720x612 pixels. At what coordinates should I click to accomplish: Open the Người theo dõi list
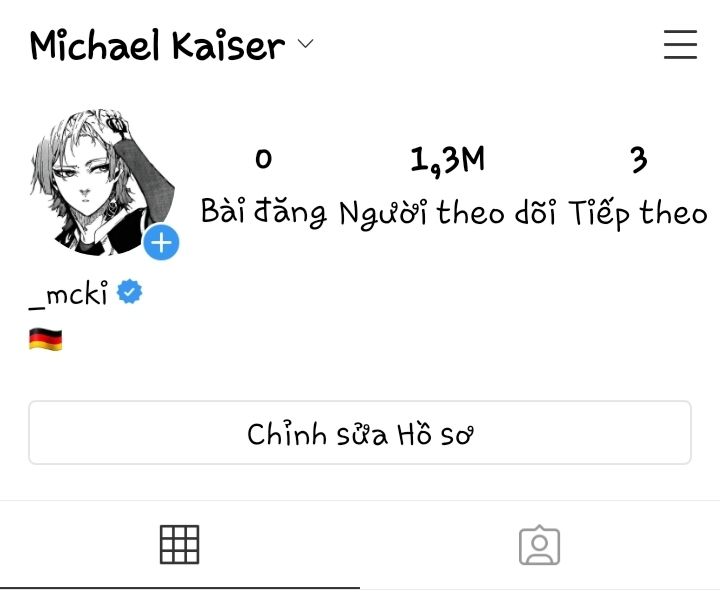click(447, 213)
